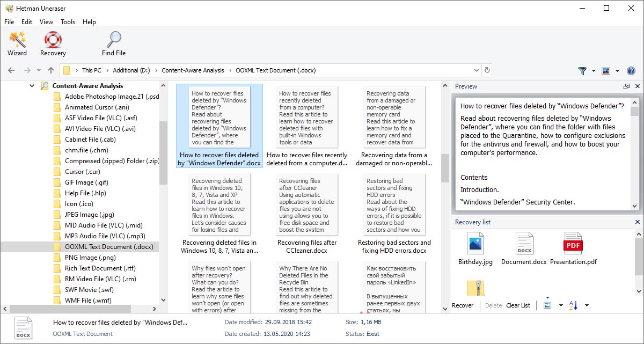This screenshot has width=644, height=344.
Task: Open the Tools menu
Action: (68, 22)
